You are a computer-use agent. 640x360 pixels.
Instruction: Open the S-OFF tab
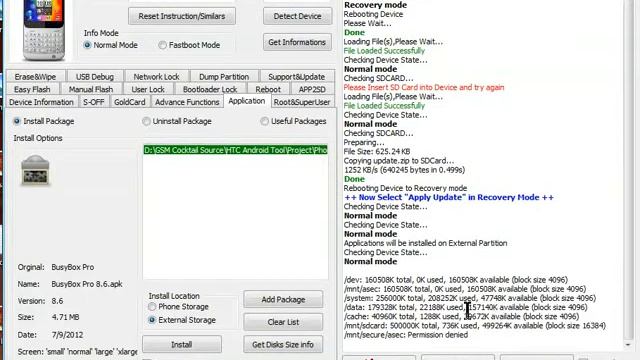pyautogui.click(x=93, y=102)
